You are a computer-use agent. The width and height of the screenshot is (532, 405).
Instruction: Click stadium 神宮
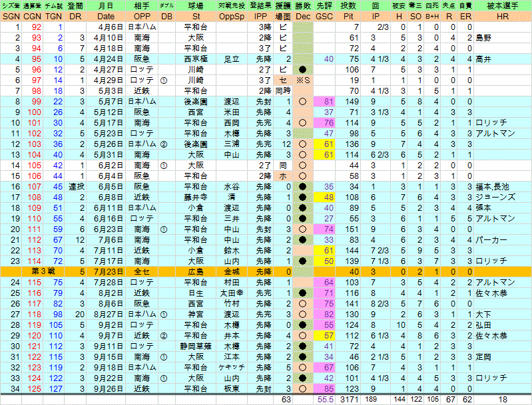196,314
